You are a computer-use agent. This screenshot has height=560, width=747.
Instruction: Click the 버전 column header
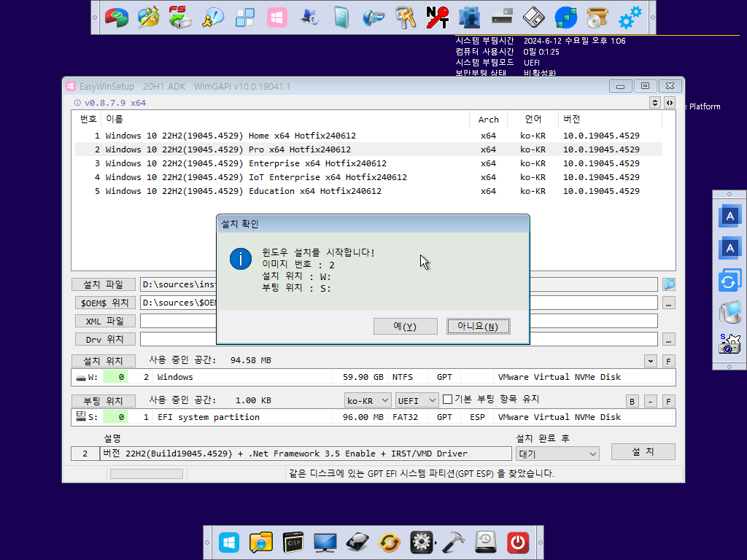[610, 119]
